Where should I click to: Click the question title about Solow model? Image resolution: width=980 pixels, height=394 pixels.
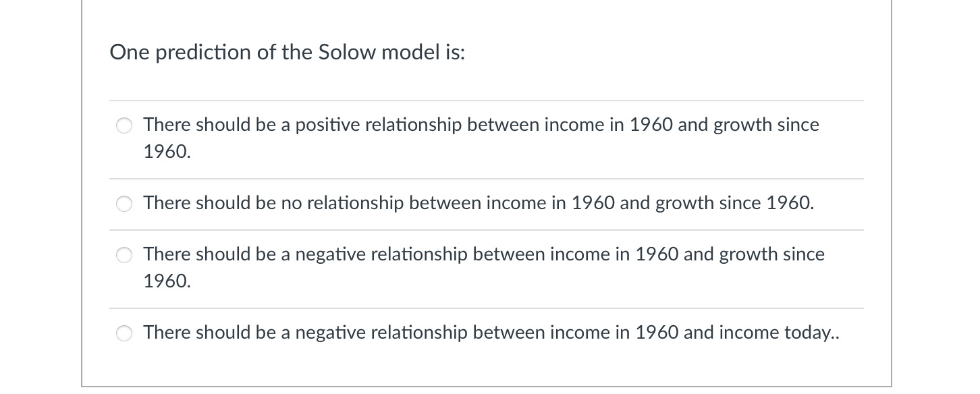coord(288,52)
